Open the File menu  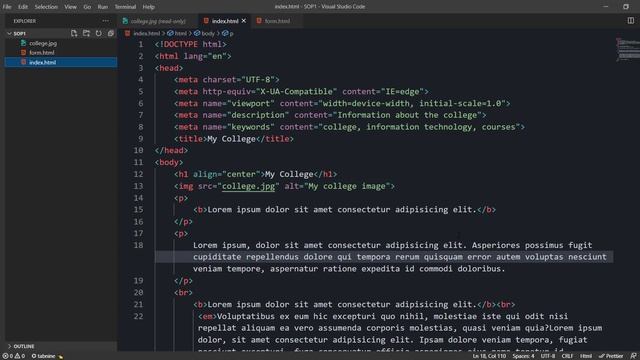7,7
